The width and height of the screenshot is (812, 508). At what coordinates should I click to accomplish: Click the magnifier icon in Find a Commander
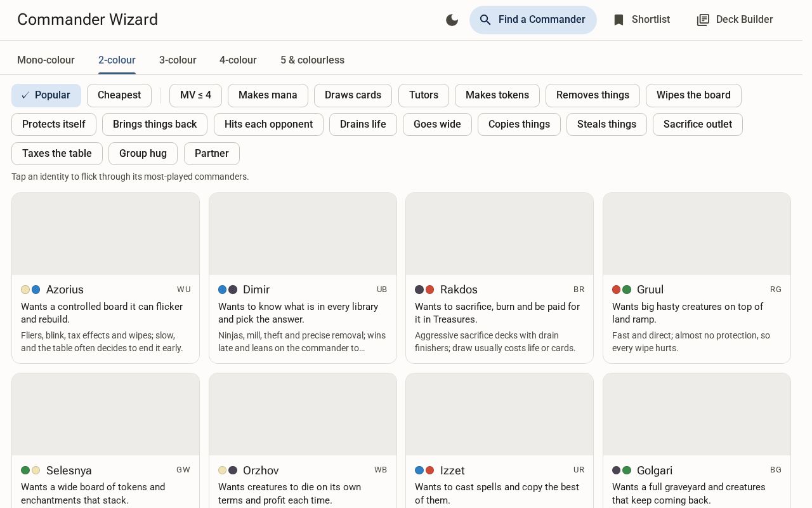tap(485, 20)
